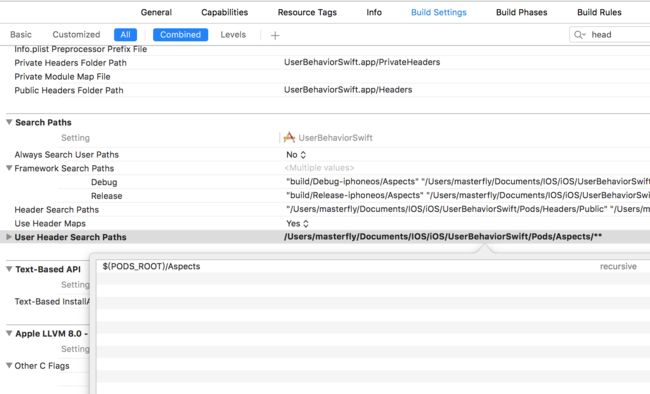Collapse the Other C Flags row
This screenshot has height=394, width=650.
pyautogui.click(x=9, y=365)
